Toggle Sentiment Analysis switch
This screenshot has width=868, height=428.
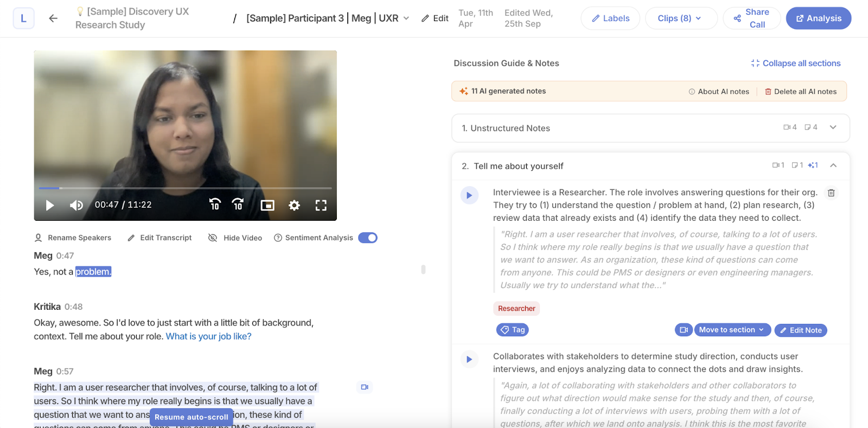click(368, 238)
